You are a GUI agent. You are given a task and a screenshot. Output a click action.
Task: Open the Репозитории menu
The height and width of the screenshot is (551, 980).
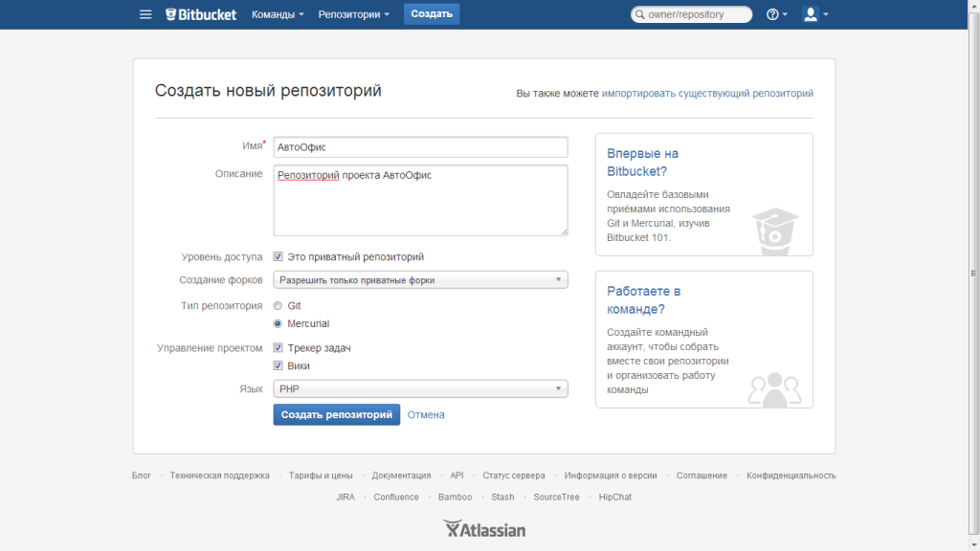tap(349, 13)
